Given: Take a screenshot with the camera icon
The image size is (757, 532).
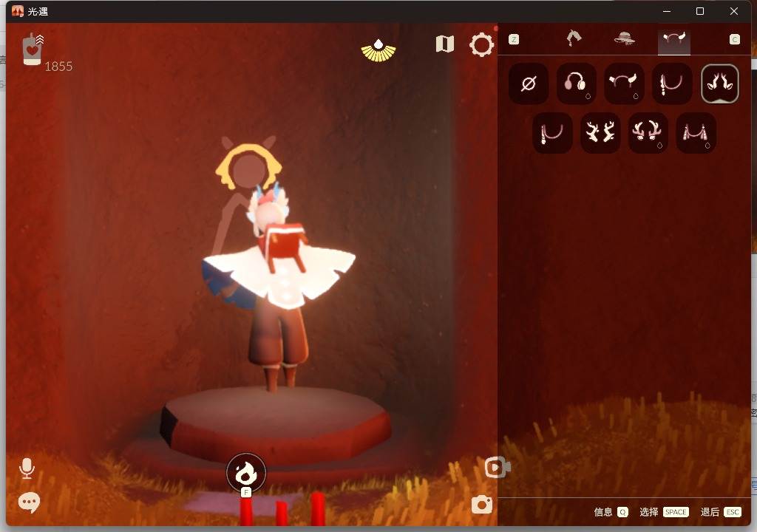Looking at the screenshot, I should click(x=482, y=505).
